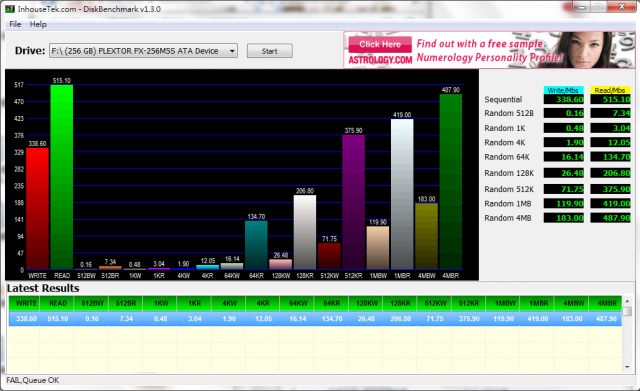Viewport: 640px width, 391px height.
Task: Click the 4KR column header in results
Action: tap(263, 303)
